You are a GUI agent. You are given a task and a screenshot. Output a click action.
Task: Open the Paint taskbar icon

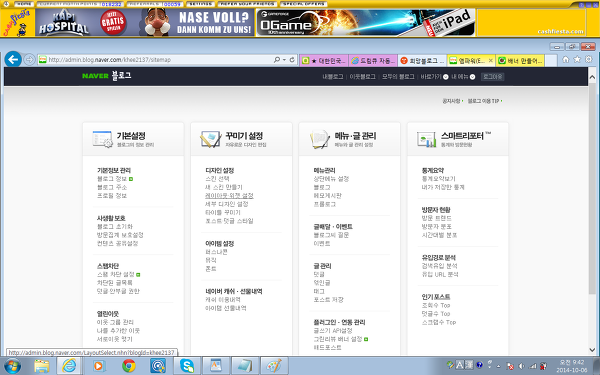tap(274, 366)
